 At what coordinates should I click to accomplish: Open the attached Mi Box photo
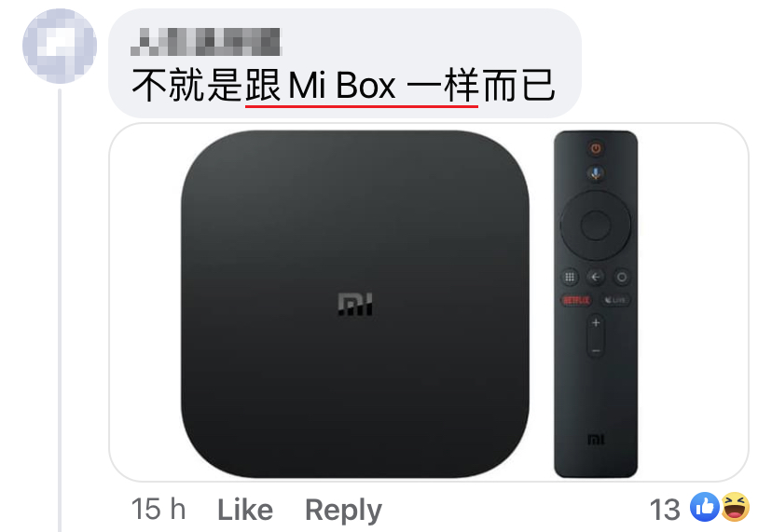coord(428,302)
